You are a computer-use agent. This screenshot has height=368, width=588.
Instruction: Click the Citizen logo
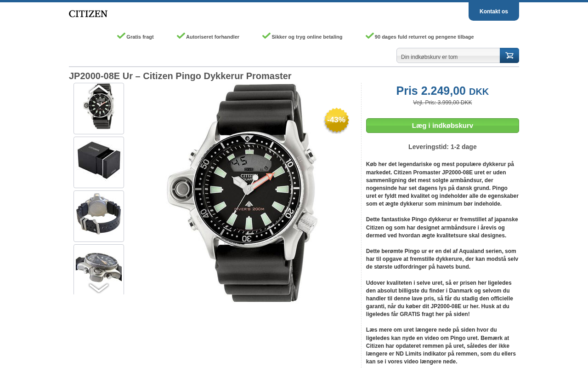pos(88,14)
